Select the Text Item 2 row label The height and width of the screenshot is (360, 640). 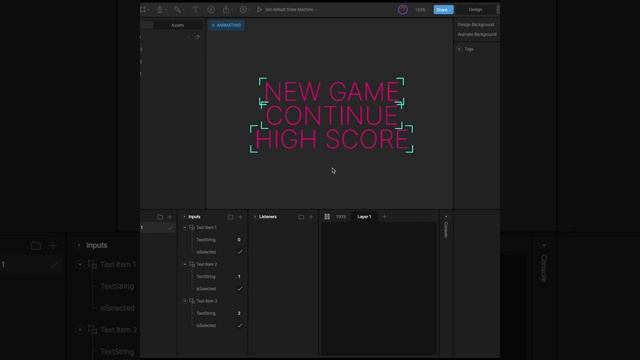207,264
